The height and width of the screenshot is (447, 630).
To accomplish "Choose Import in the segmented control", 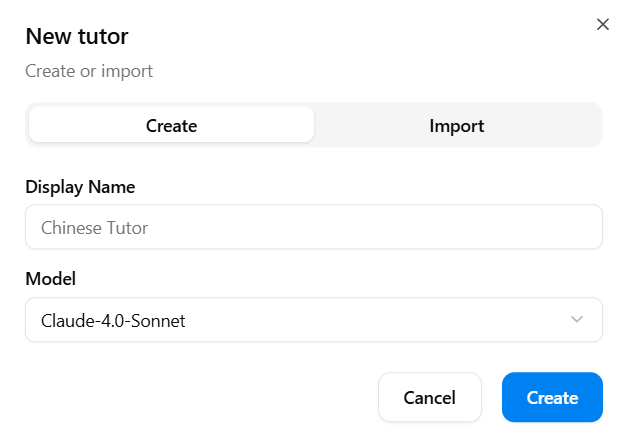I will [457, 126].
